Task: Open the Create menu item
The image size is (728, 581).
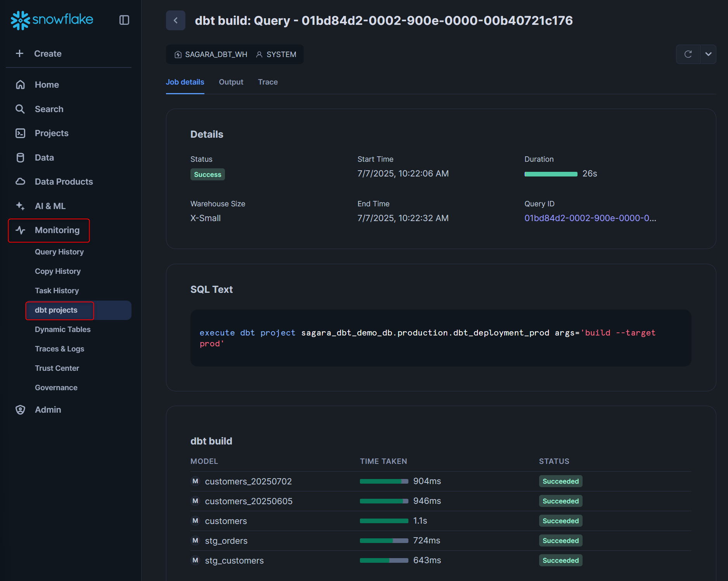Action: pos(48,54)
